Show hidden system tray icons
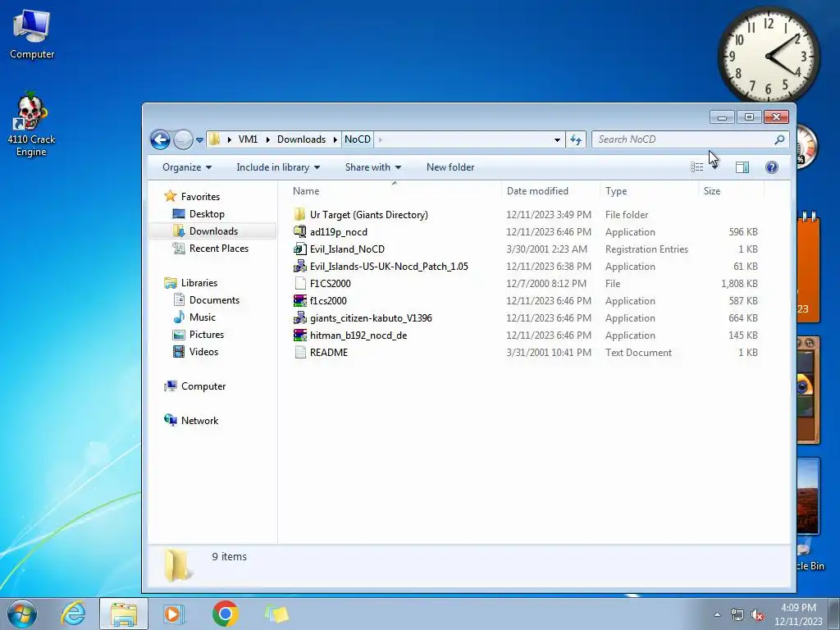 pos(717,615)
